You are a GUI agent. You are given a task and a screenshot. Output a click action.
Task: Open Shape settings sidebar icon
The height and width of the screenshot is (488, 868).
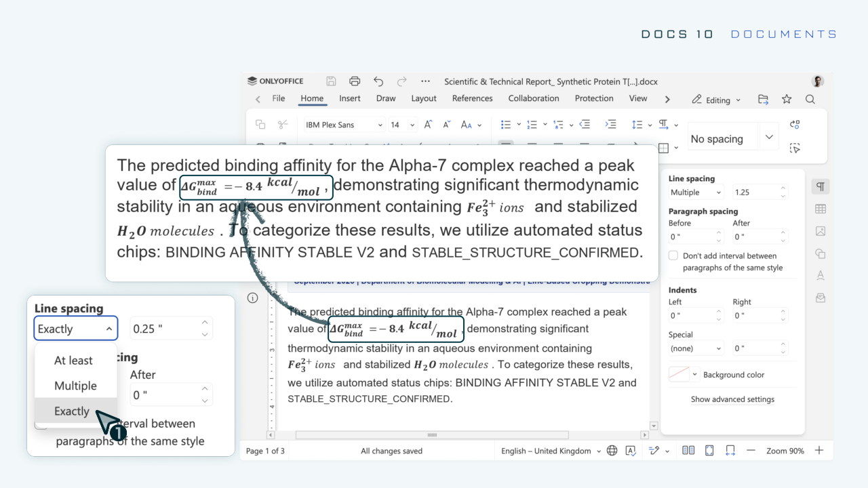coord(821,253)
